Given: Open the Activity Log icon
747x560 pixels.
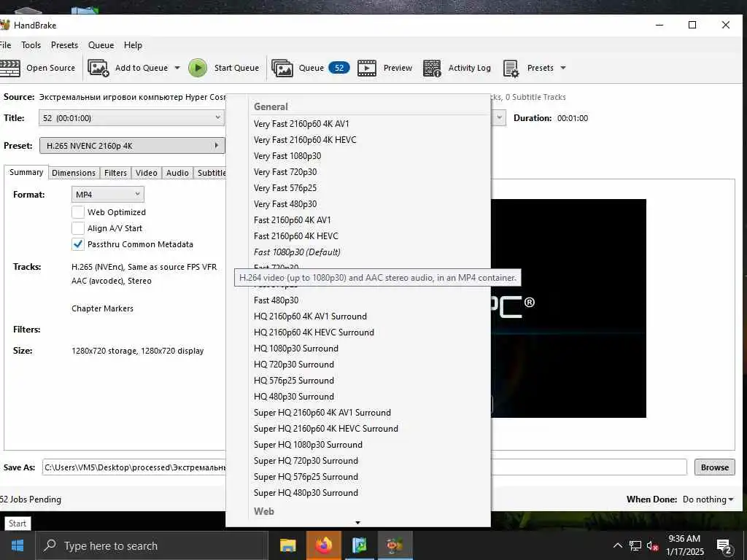Looking at the screenshot, I should coord(432,68).
